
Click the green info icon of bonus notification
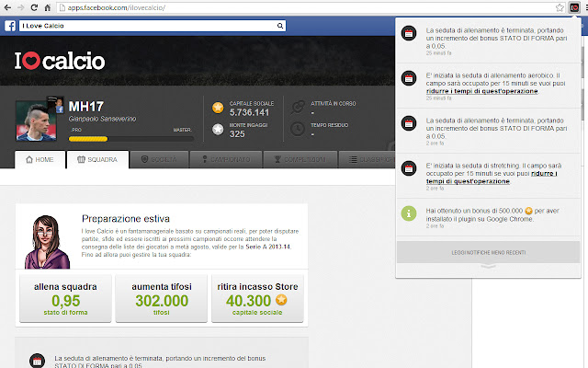409,213
